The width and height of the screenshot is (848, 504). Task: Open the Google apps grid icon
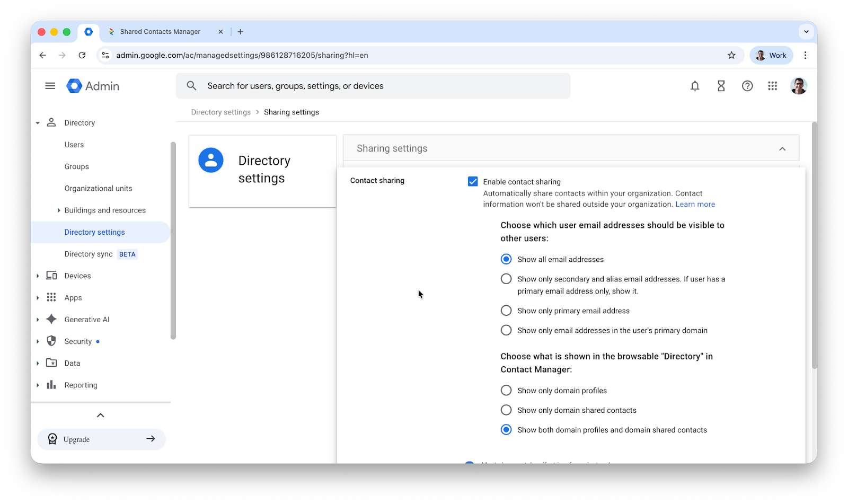point(772,86)
